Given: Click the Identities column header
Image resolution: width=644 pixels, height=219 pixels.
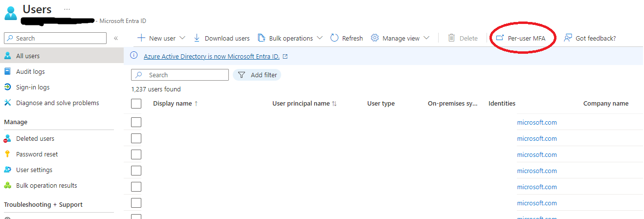Looking at the screenshot, I should 502,104.
